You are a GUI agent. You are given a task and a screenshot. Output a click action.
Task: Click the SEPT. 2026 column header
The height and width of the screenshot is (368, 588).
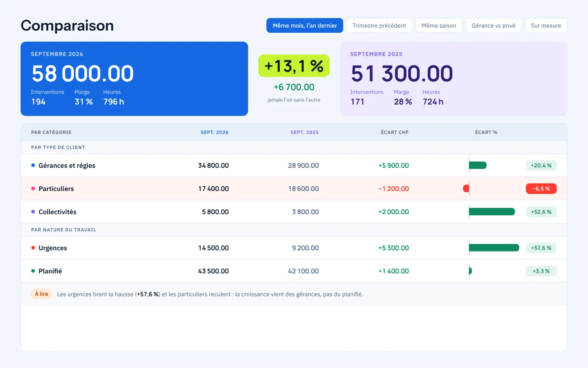coord(215,132)
